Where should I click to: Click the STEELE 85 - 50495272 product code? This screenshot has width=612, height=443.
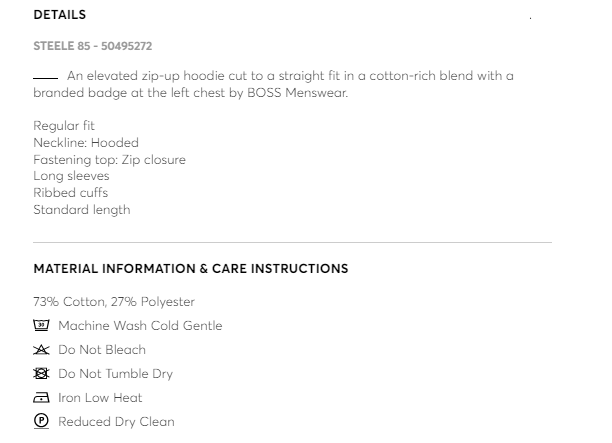point(93,46)
